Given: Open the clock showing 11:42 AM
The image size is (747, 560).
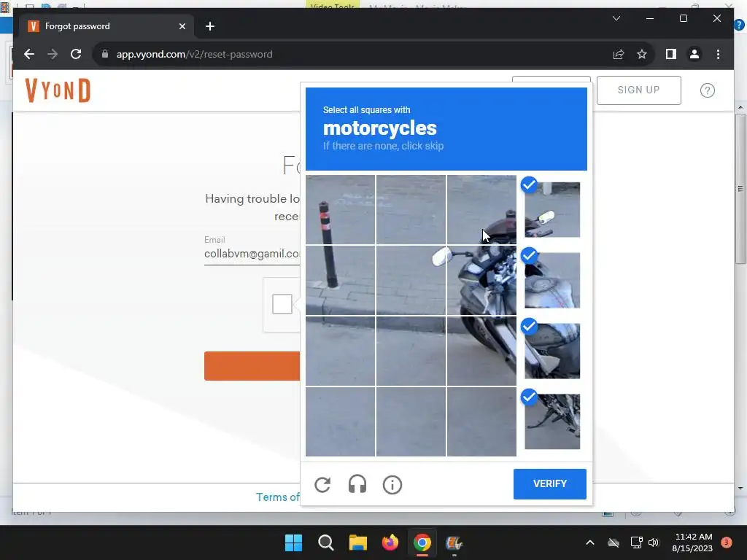Looking at the screenshot, I should 692,542.
